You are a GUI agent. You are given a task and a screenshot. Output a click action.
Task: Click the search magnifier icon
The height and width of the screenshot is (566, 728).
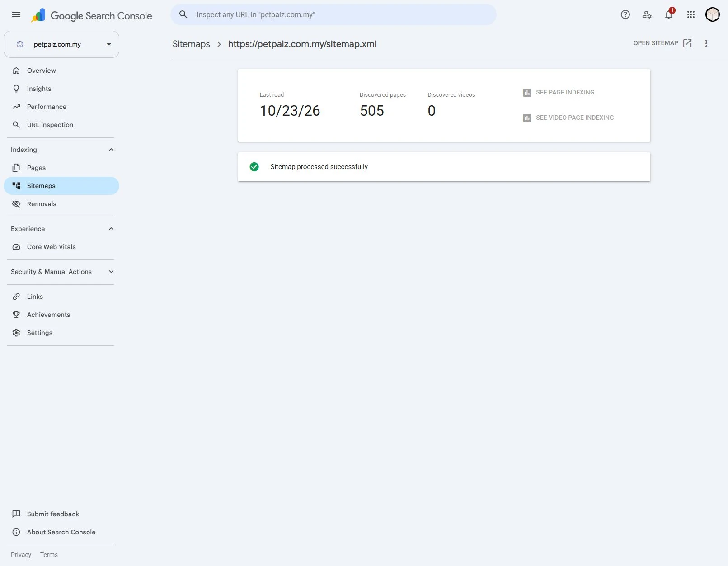(x=183, y=14)
